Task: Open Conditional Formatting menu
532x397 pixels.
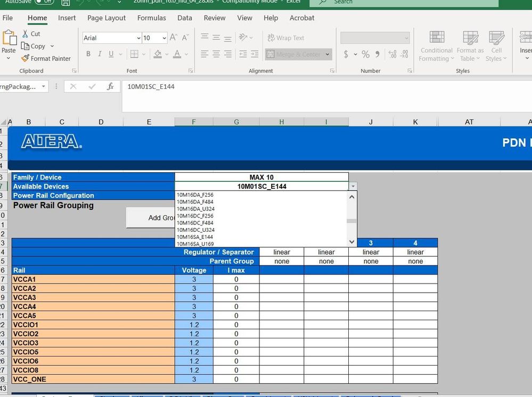Action: [x=436, y=46]
